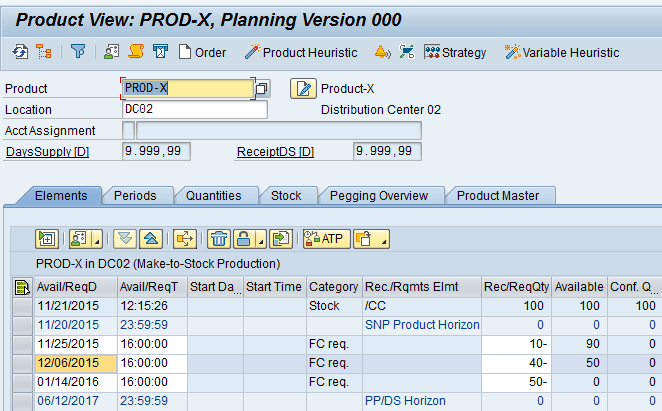Open the Strategy settings button
This screenshot has width=662, height=411.
coord(455,52)
